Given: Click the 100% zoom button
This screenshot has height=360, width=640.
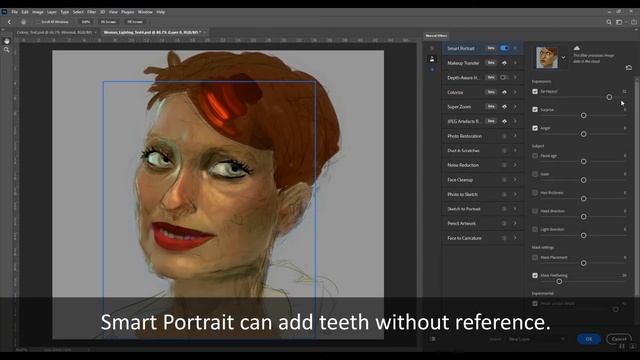Looking at the screenshot, I should click(86, 22).
